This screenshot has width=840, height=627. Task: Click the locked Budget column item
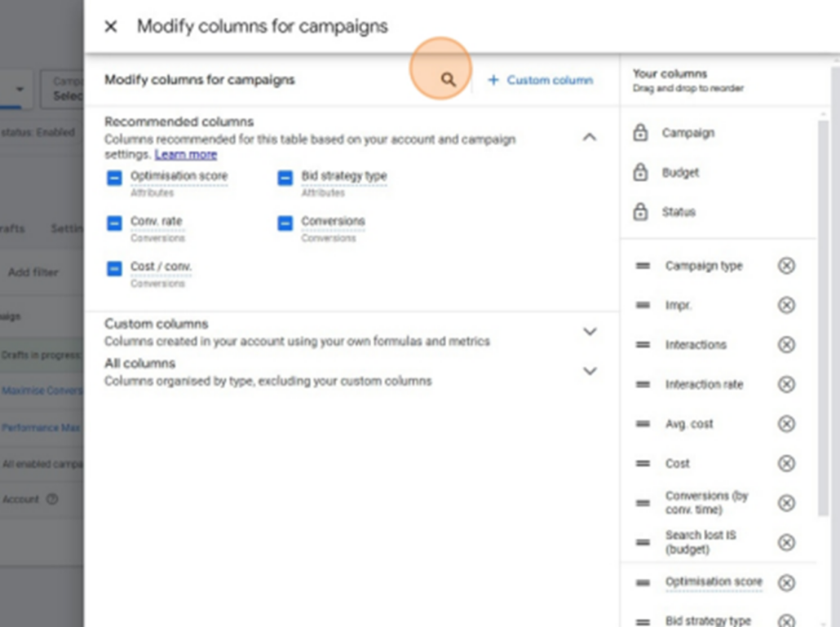680,173
